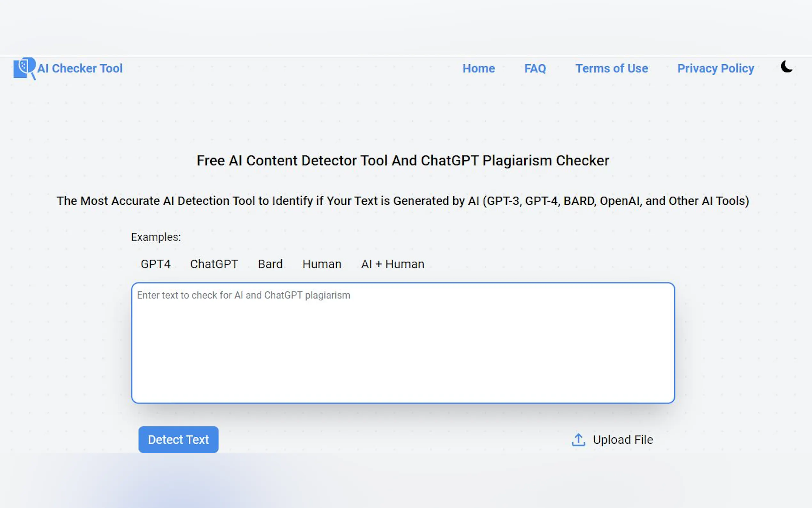The height and width of the screenshot is (508, 812).
Task: Click the Enter text placeholder line
Action: click(x=243, y=295)
